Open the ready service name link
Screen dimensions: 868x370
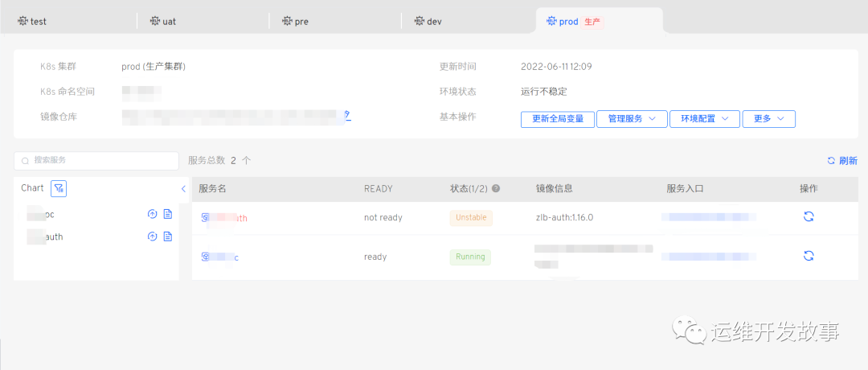click(219, 257)
